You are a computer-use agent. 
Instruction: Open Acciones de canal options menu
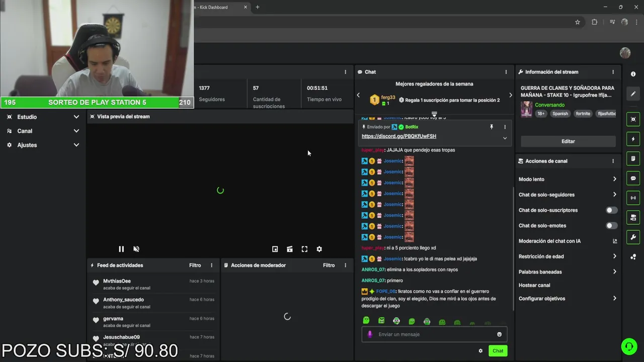pyautogui.click(x=613, y=161)
